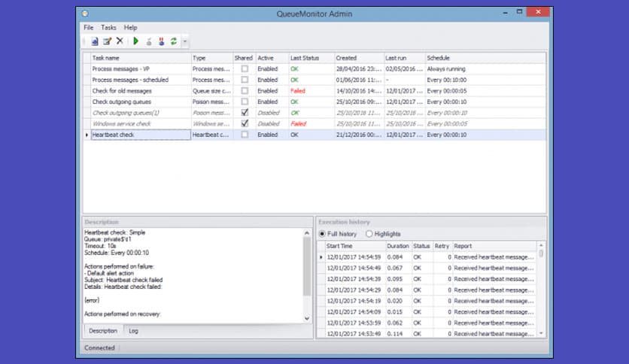Open the Tasks menu

108,28
